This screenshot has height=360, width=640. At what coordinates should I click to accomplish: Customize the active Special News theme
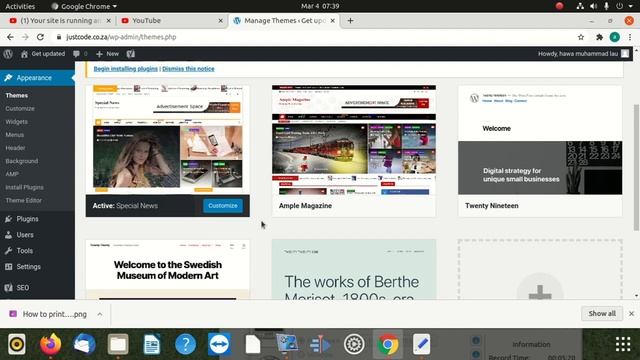(223, 206)
